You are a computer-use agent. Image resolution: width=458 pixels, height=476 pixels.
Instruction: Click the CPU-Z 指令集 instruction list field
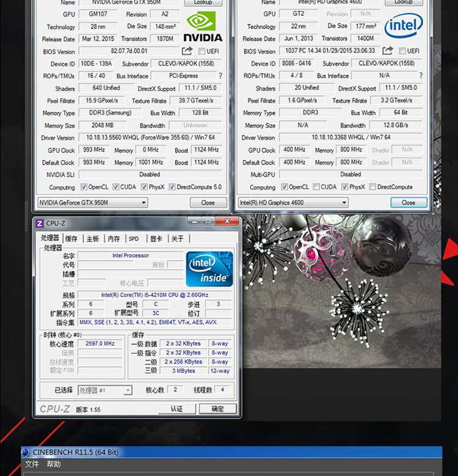point(154,322)
